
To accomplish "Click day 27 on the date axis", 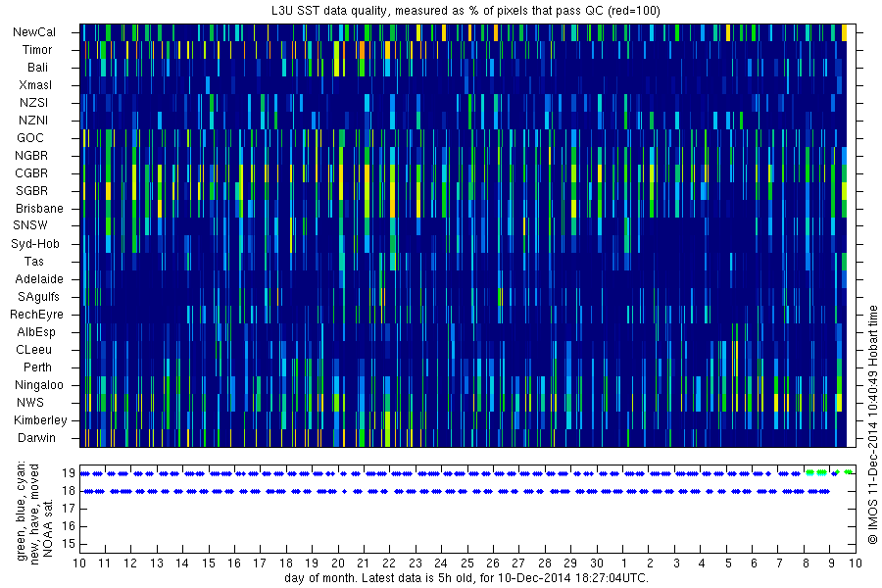I will [x=518, y=563].
